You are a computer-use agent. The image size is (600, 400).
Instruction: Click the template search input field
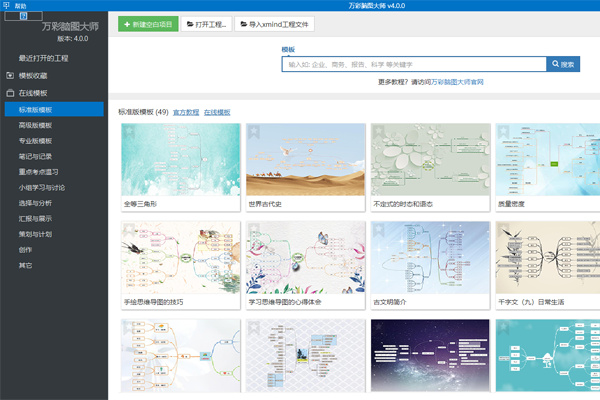pyautogui.click(x=413, y=64)
